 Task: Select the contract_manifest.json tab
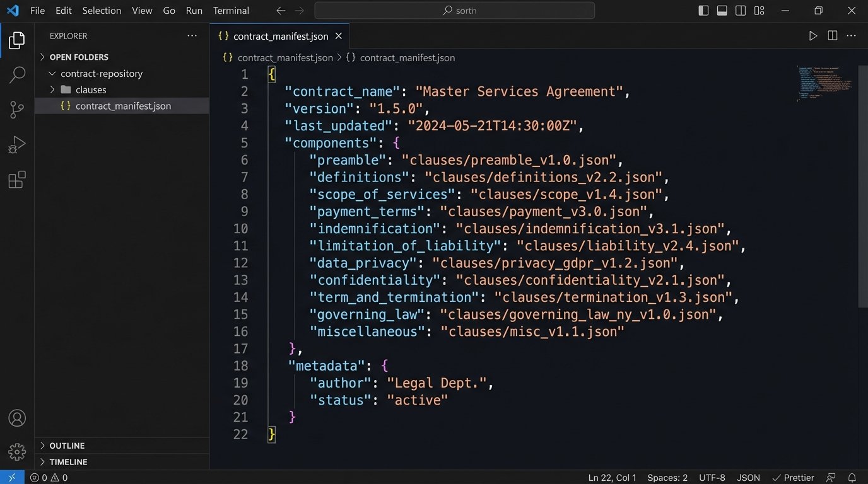tap(279, 36)
